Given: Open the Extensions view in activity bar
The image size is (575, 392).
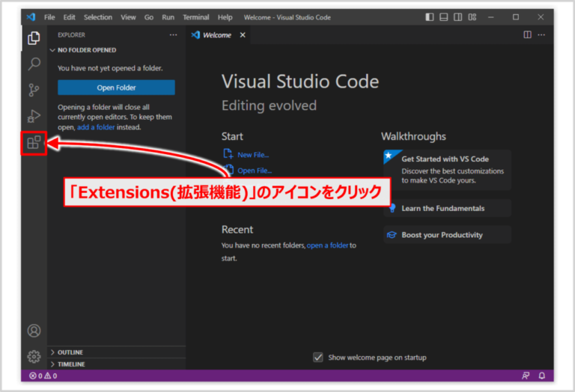Looking at the screenshot, I should (34, 142).
